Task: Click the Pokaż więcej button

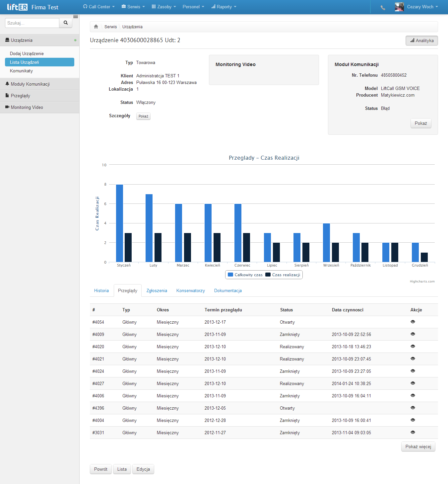Action: pos(418,446)
